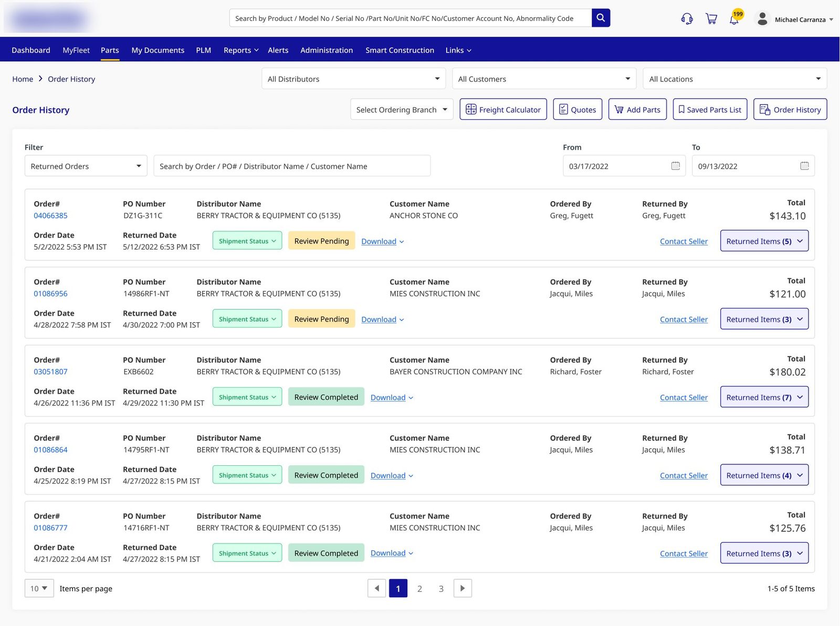Click Contact Seller for order 04066385
This screenshot has height=626, width=840.
684,241
